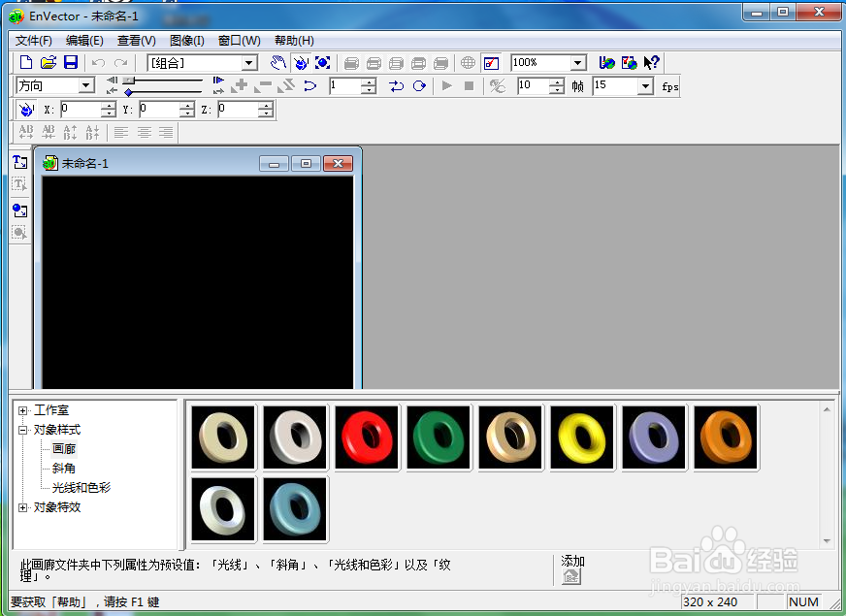Click the edit graphics tool in left sidebar
This screenshot has height=616, width=846.
(x=20, y=233)
